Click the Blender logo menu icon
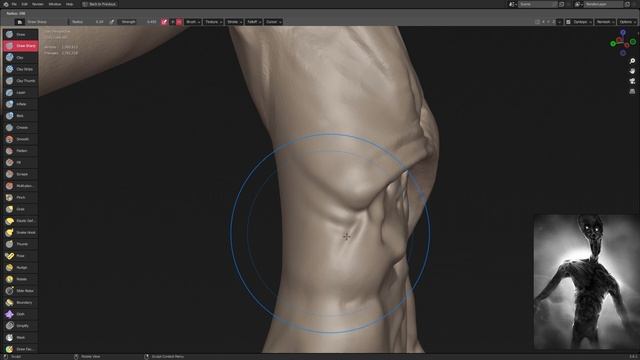 click(x=6, y=4)
